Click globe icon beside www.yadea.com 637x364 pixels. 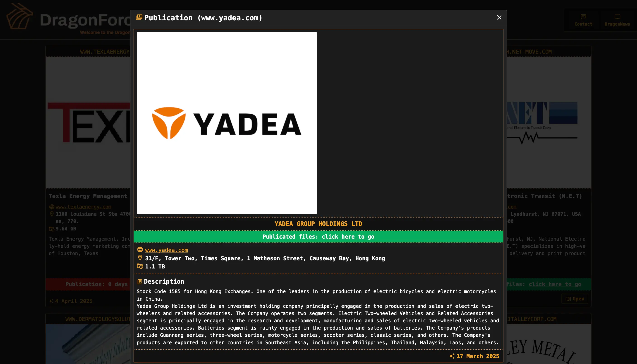coord(140,249)
